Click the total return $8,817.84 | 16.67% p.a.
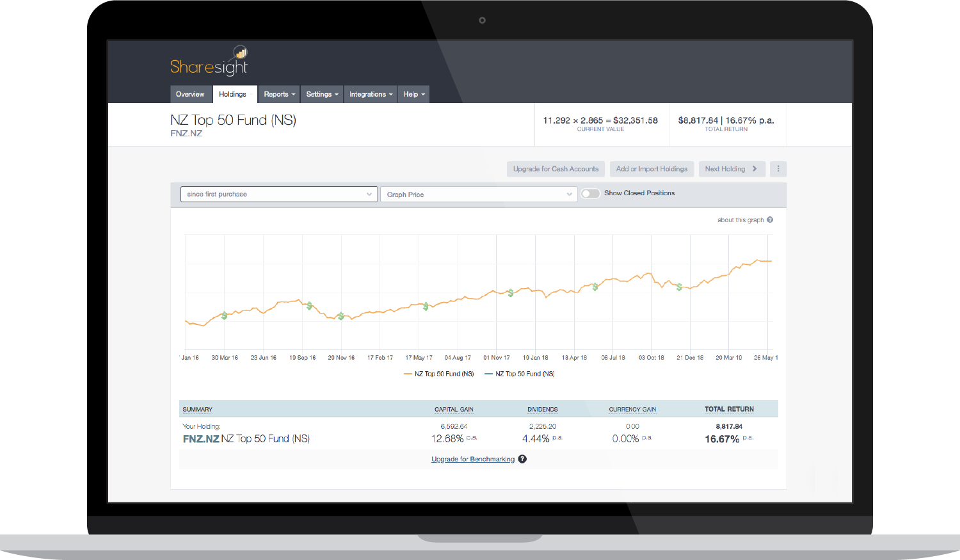 [x=726, y=120]
